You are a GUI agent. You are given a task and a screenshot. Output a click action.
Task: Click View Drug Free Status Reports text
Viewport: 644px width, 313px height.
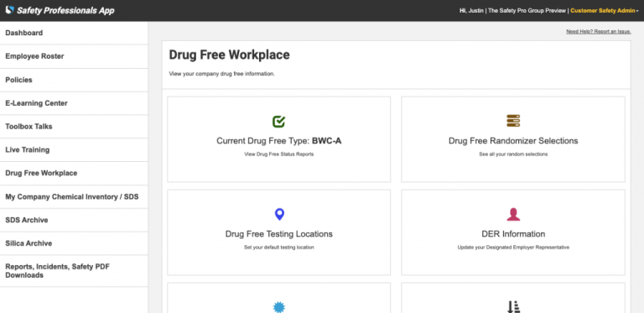coord(279,154)
